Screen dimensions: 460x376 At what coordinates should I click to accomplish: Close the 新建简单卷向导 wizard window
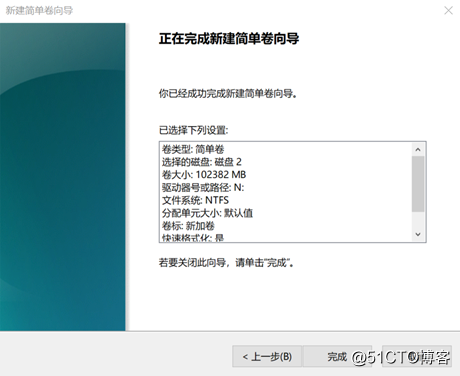448,10
